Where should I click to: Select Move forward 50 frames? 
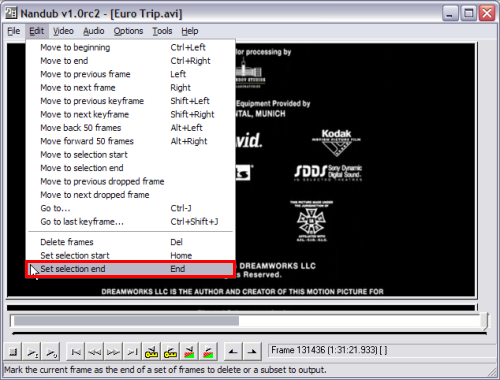coord(130,141)
